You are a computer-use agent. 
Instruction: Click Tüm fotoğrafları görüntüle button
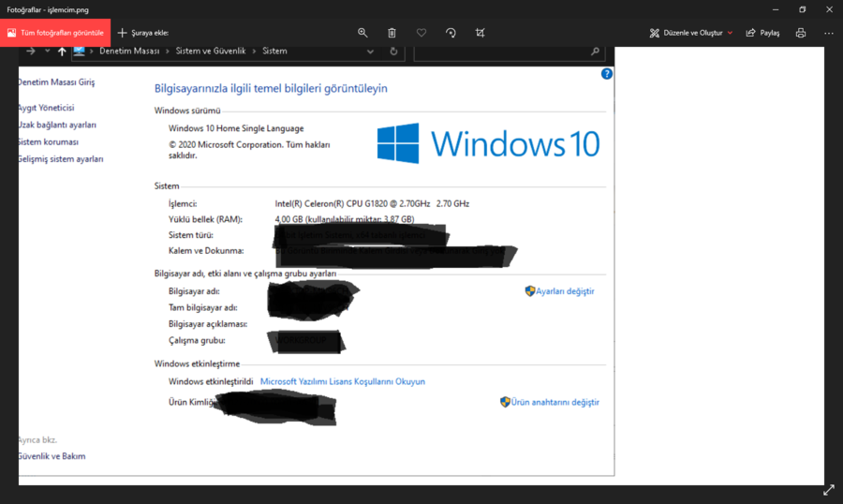(x=55, y=33)
